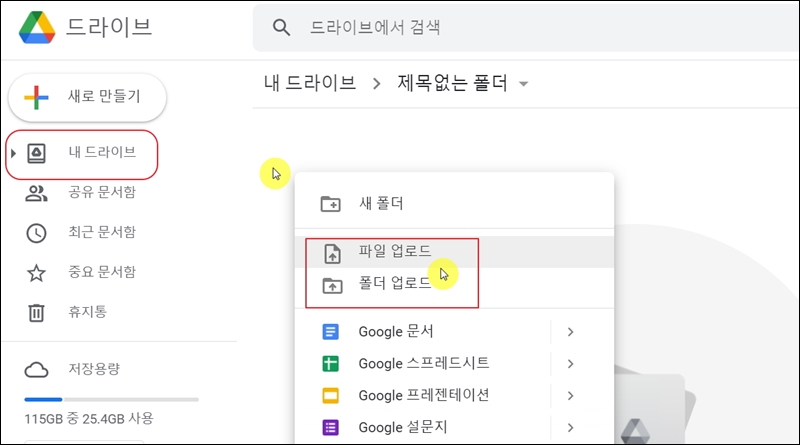
Task: Click the purple Google Forms icon
Action: [331, 427]
